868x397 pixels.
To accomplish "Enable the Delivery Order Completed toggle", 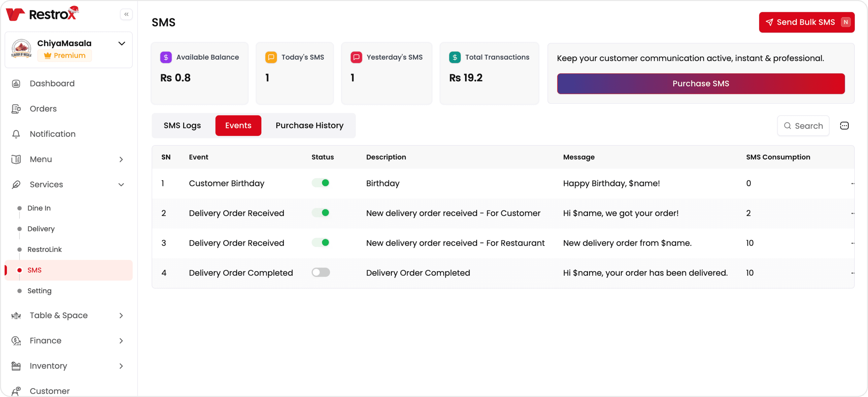I will pos(320,272).
